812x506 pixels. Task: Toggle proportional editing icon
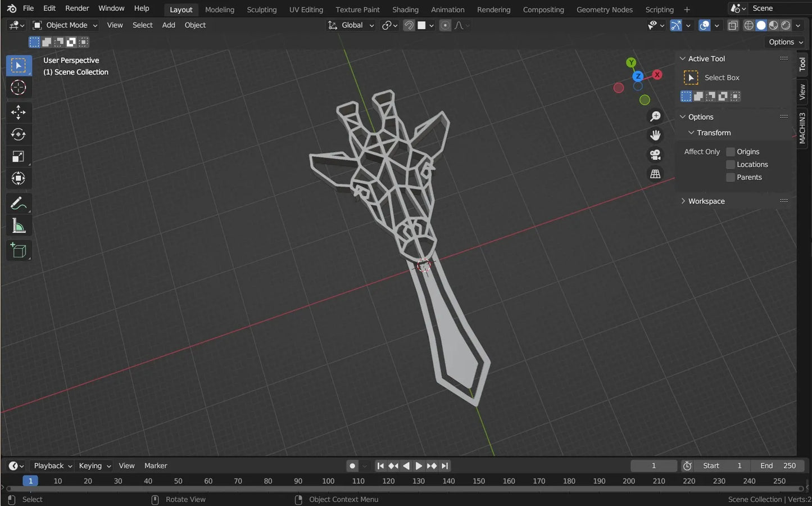click(445, 25)
